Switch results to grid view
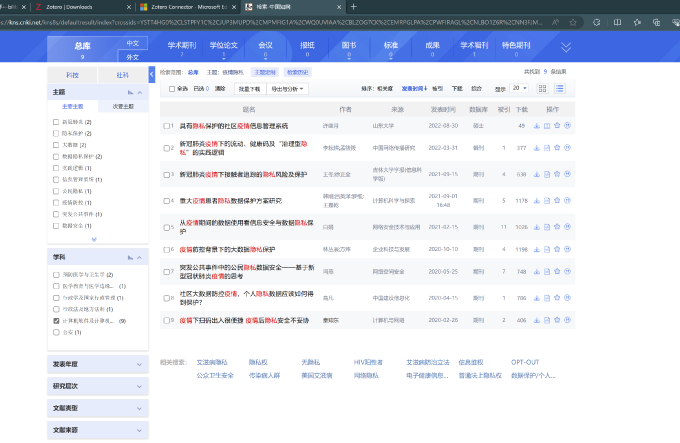 click(x=542, y=88)
